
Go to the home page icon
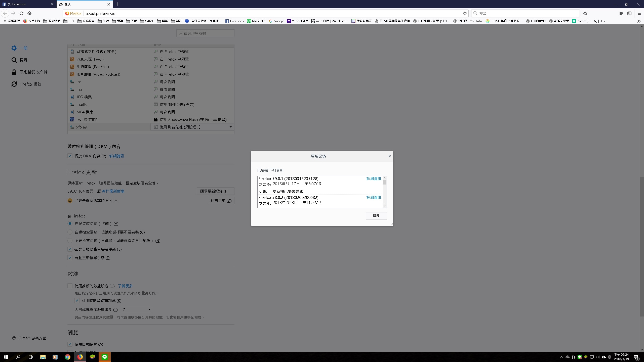tap(29, 13)
